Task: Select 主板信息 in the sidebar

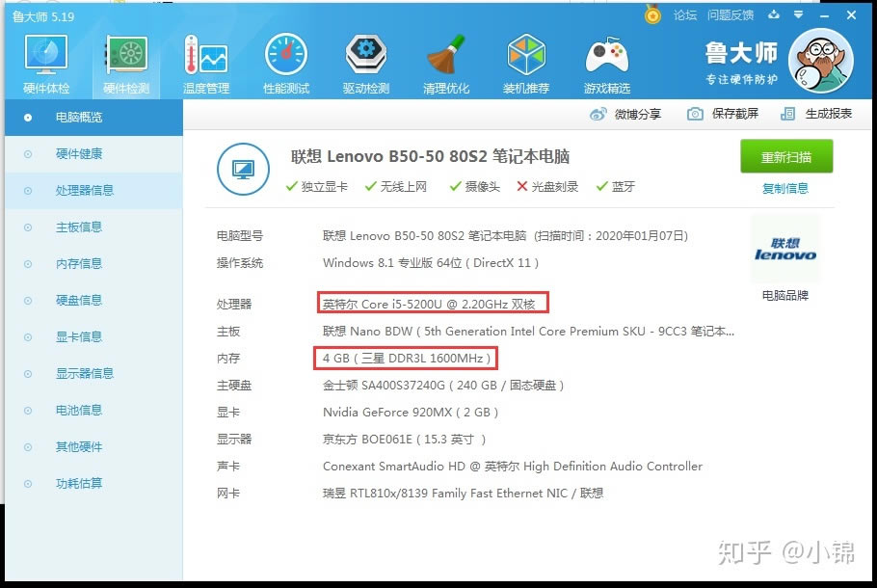Action: coord(93,227)
